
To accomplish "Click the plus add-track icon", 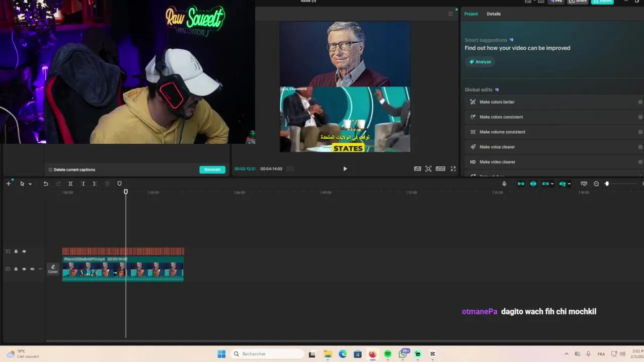I will 9,184.
